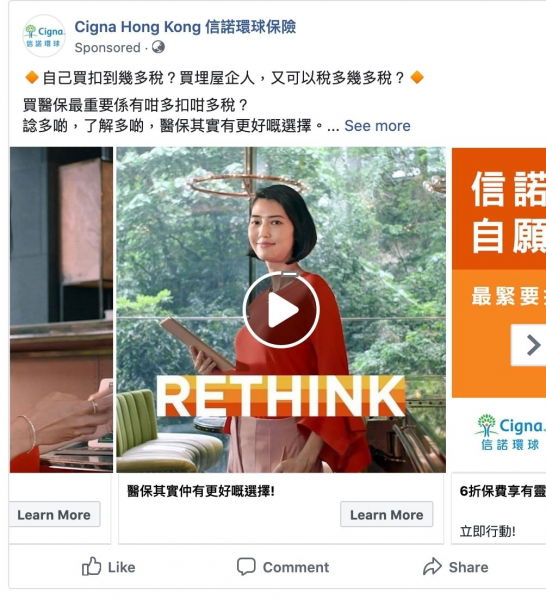Click the thumbs-up Like icon
Viewport: 546px width, 600px height.
pyautogui.click(x=91, y=567)
